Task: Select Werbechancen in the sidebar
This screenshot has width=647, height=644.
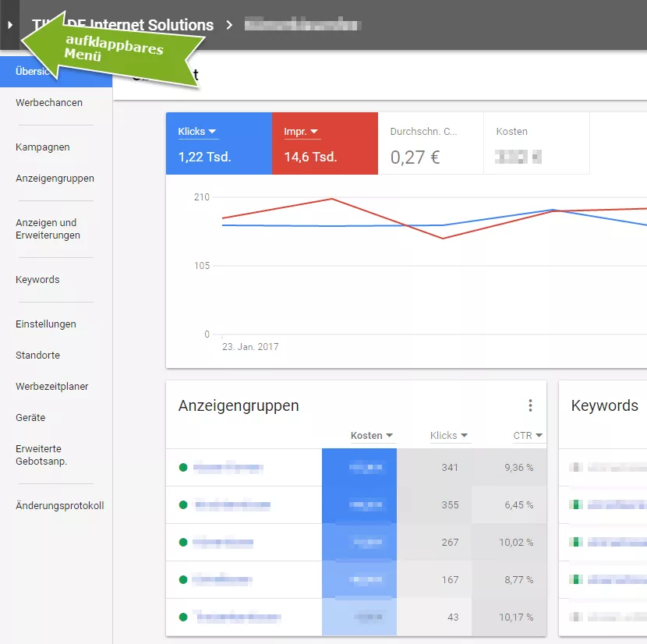Action: 49,103
